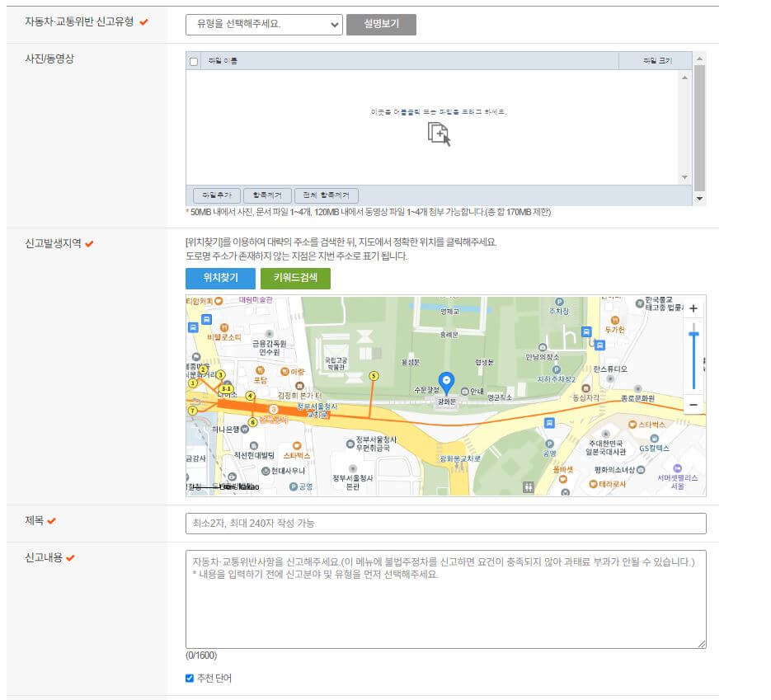This screenshot has width=771, height=700.
Task: Click the restroom icon at the map bottom
Action: tap(529, 487)
